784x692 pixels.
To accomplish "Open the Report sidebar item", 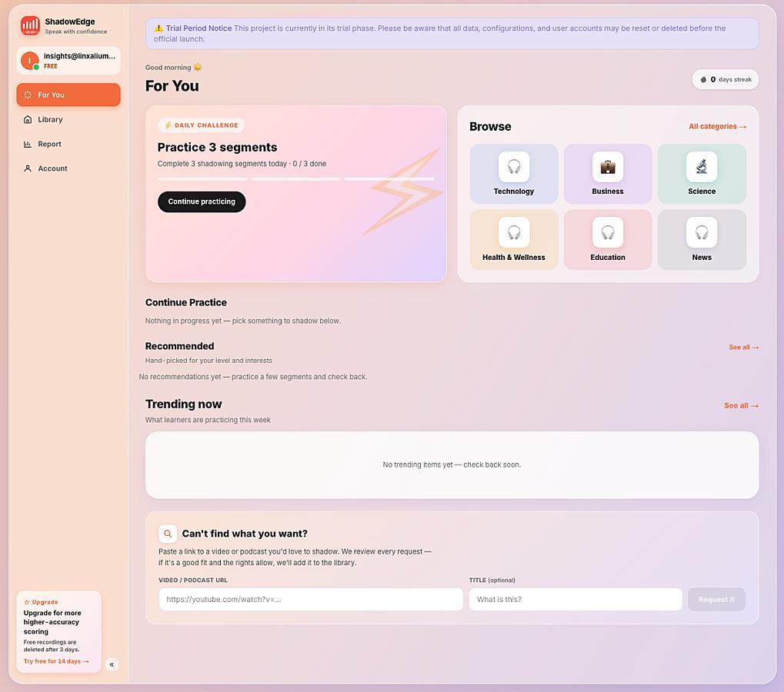I will click(x=68, y=144).
